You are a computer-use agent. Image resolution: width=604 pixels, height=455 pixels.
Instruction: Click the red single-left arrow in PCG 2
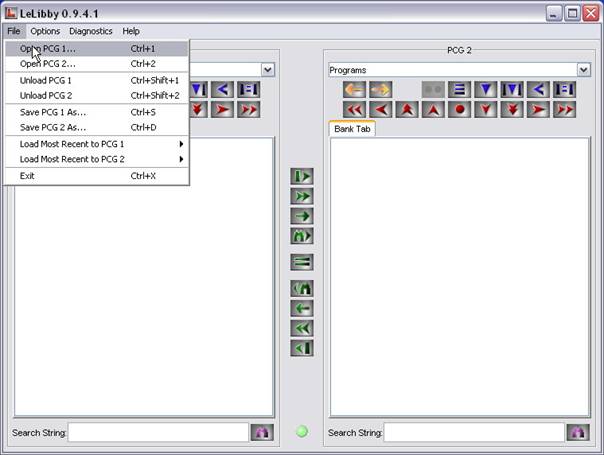tap(381, 110)
